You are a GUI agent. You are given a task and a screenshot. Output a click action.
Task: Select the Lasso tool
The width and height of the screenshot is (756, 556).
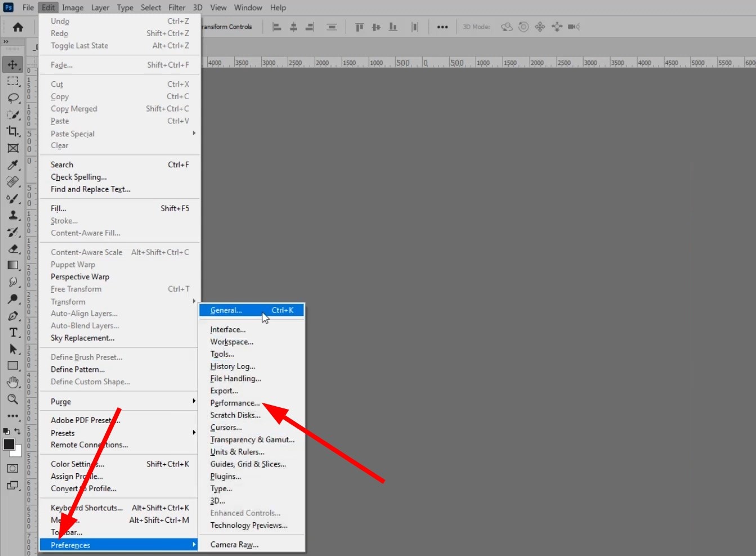point(12,98)
